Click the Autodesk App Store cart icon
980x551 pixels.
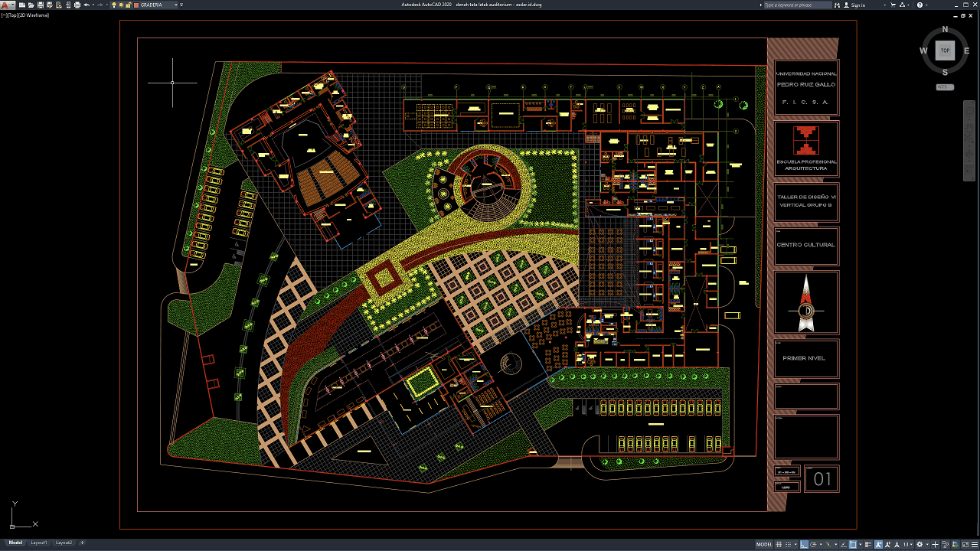tap(893, 5)
